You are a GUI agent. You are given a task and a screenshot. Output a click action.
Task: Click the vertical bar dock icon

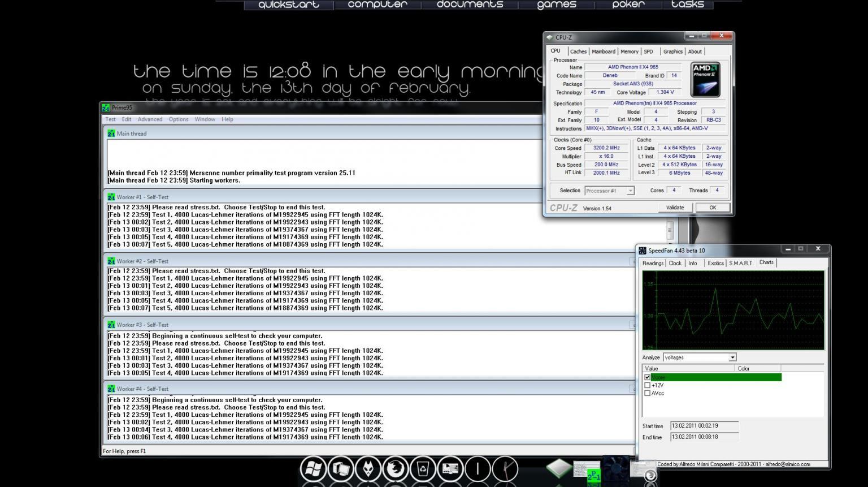point(478,469)
